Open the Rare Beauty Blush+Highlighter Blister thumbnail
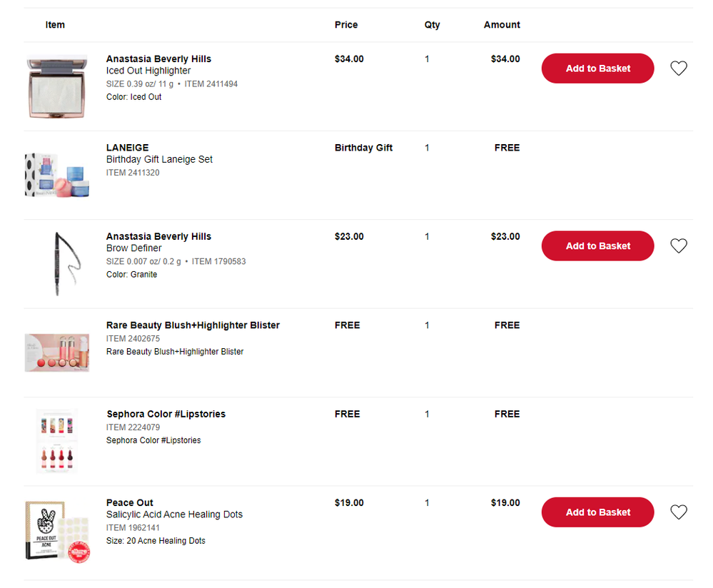This screenshot has height=588, width=713. point(56,350)
